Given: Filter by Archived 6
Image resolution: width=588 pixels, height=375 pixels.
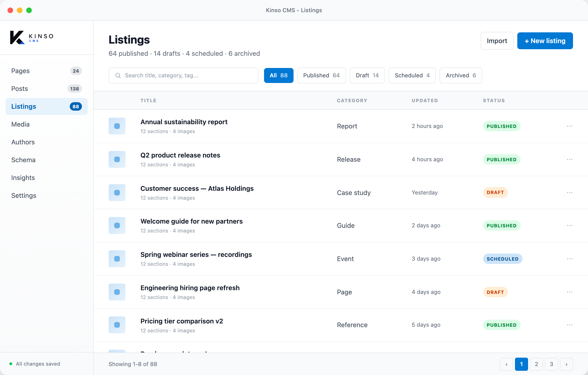Looking at the screenshot, I should pyautogui.click(x=461, y=75).
